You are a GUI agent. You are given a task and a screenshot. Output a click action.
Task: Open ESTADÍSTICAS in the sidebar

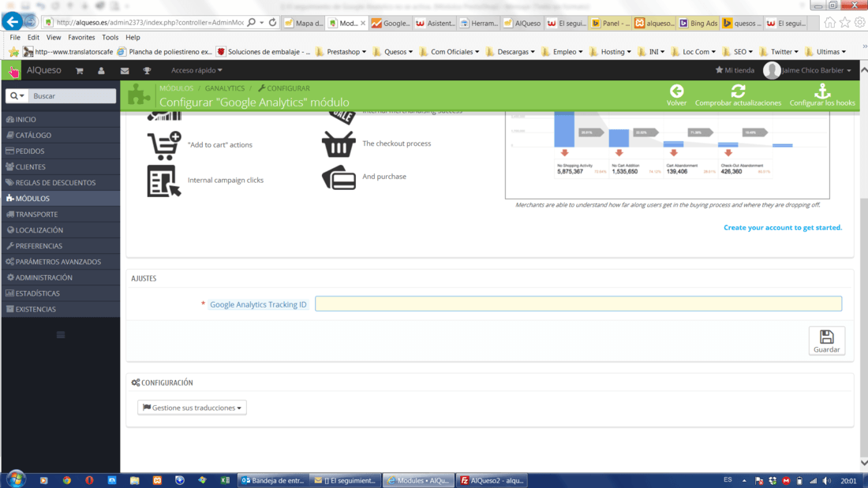[60, 293]
